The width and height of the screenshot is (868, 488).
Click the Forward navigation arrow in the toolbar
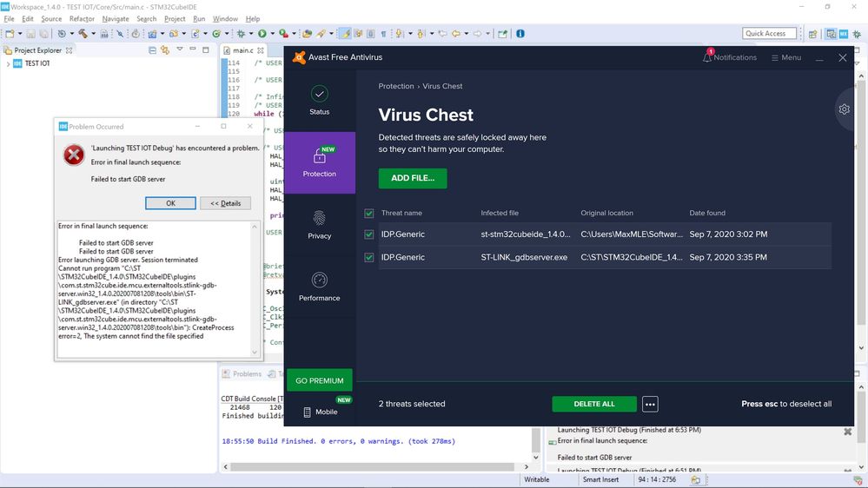pyautogui.click(x=477, y=34)
